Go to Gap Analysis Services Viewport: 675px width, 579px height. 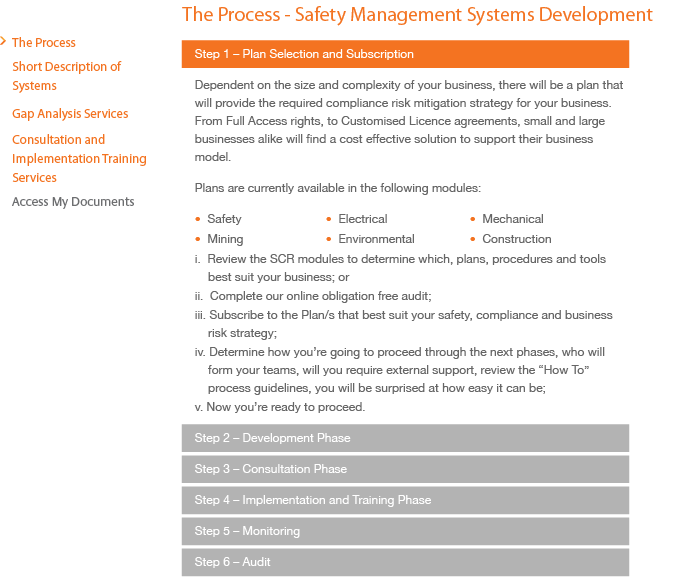tap(70, 114)
